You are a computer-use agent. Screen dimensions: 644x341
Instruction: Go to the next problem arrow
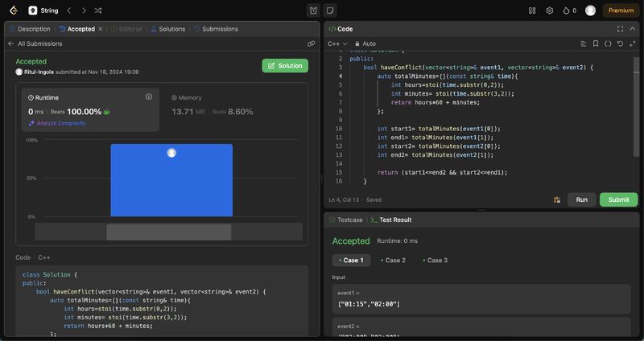84,10
